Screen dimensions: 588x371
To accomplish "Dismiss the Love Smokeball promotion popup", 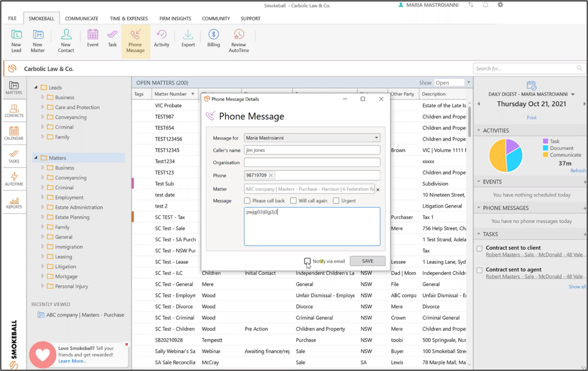I will point(127,344).
